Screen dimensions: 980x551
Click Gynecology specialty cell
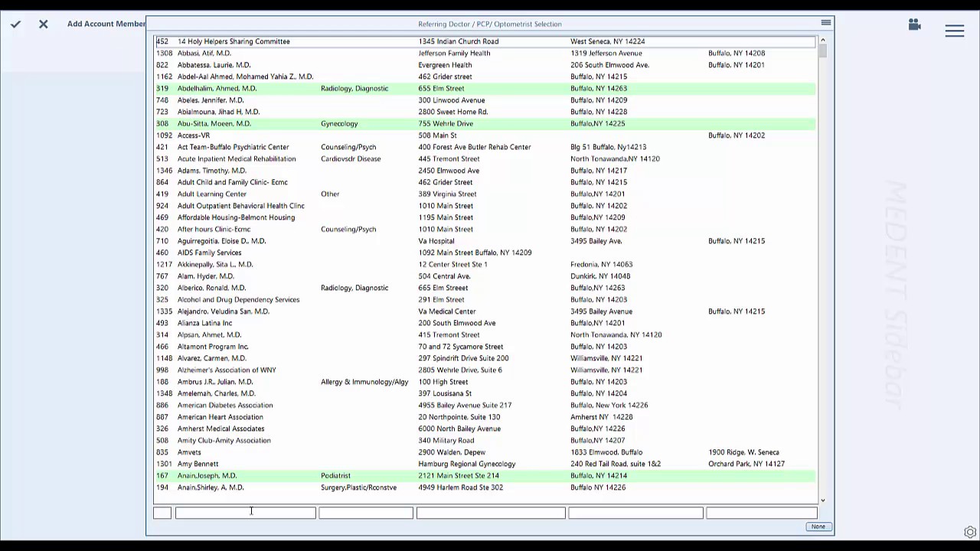click(x=339, y=123)
